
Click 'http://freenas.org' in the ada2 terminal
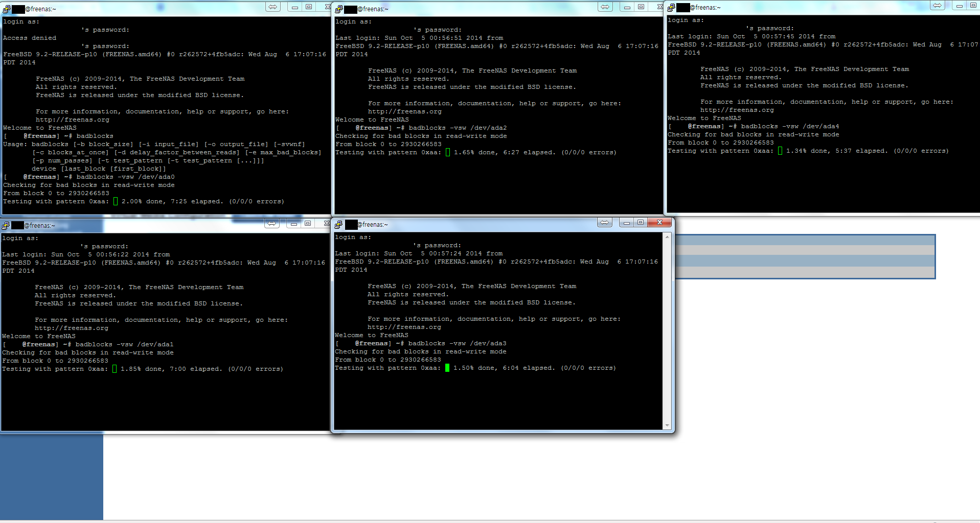coord(405,112)
